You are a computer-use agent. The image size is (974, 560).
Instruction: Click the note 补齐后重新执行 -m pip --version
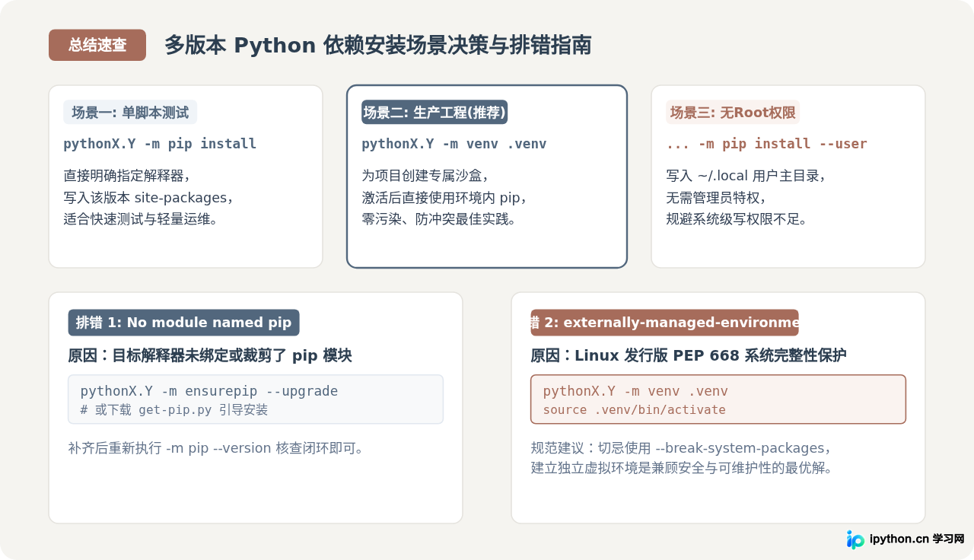216,448
